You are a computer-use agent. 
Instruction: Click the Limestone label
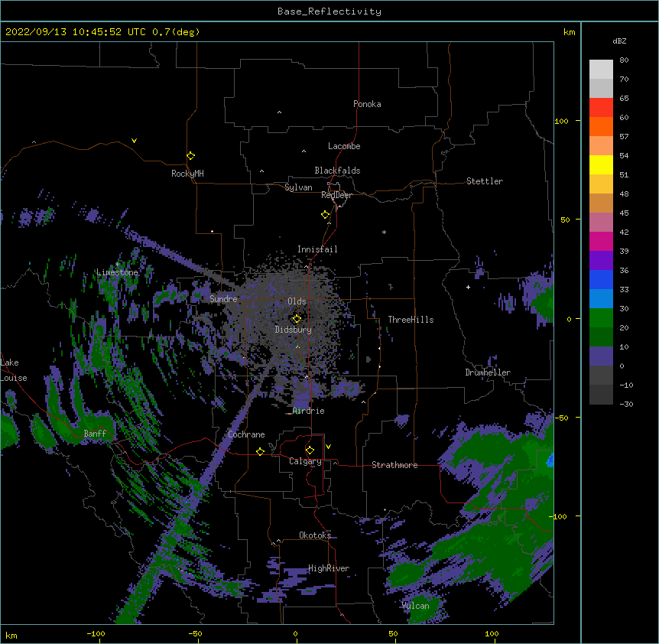117,272
